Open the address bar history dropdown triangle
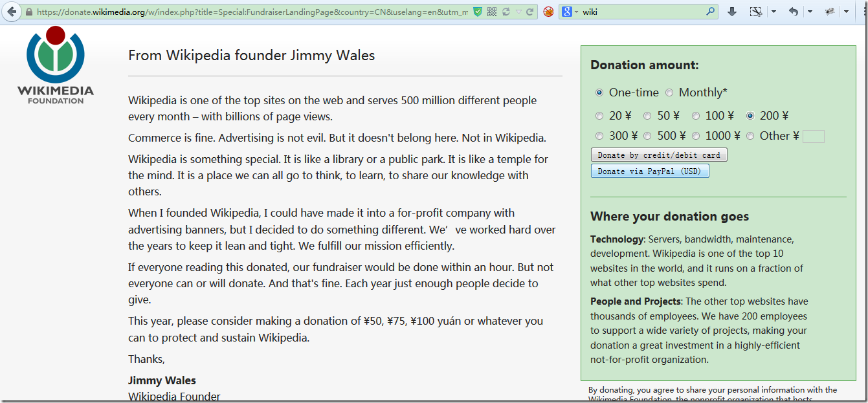Image resolution: width=868 pixels, height=403 pixels. tap(518, 12)
